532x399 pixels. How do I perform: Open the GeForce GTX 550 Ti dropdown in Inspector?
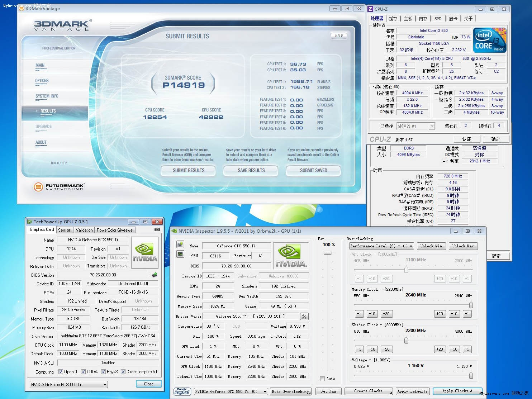pyautogui.click(x=231, y=391)
